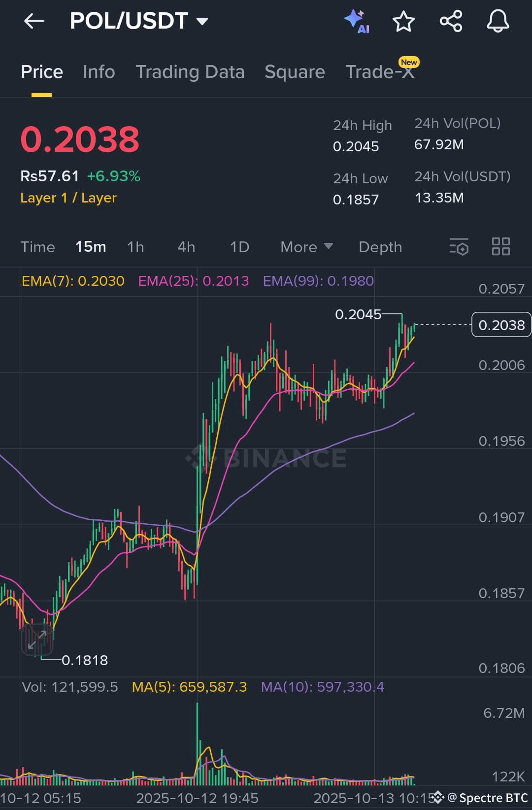532x810 pixels.
Task: Tap the 0.1818 chart low marker
Action: pos(85,660)
